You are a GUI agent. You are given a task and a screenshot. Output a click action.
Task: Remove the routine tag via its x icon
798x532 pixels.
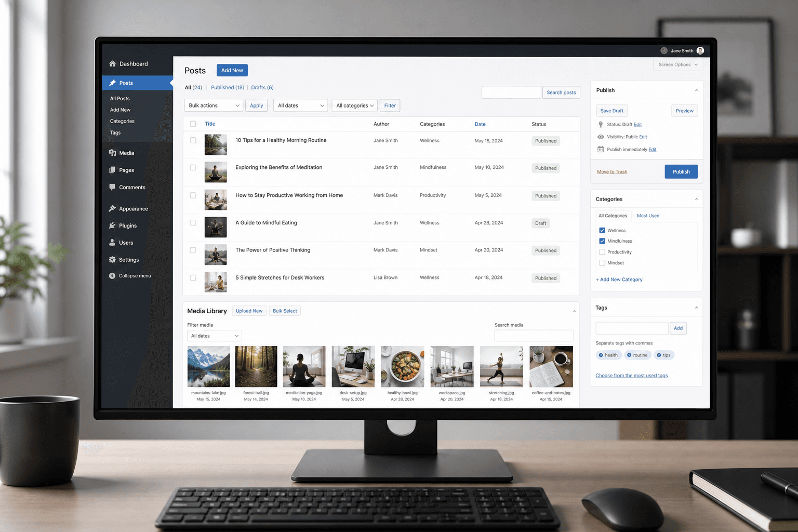coord(629,355)
